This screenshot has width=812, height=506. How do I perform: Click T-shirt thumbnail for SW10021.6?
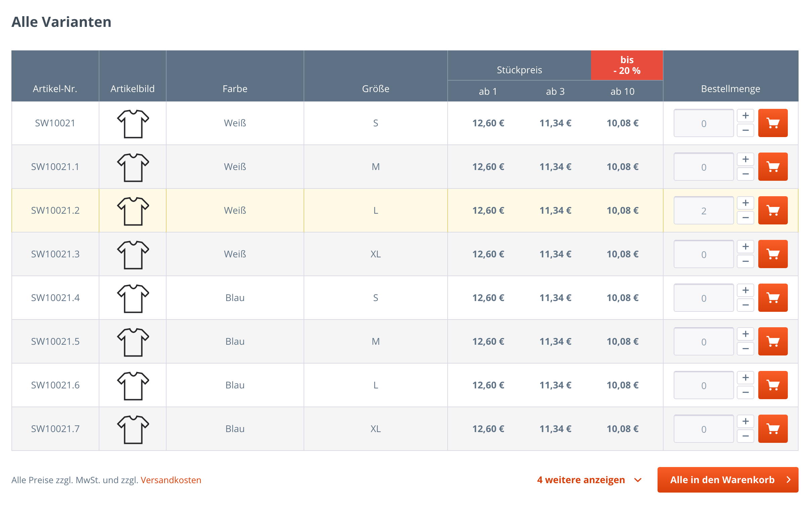(x=133, y=386)
